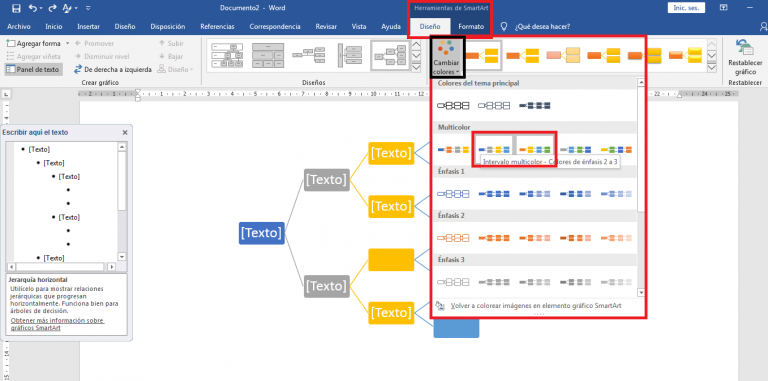Open the spelling check quick-access icon

tap(67, 8)
